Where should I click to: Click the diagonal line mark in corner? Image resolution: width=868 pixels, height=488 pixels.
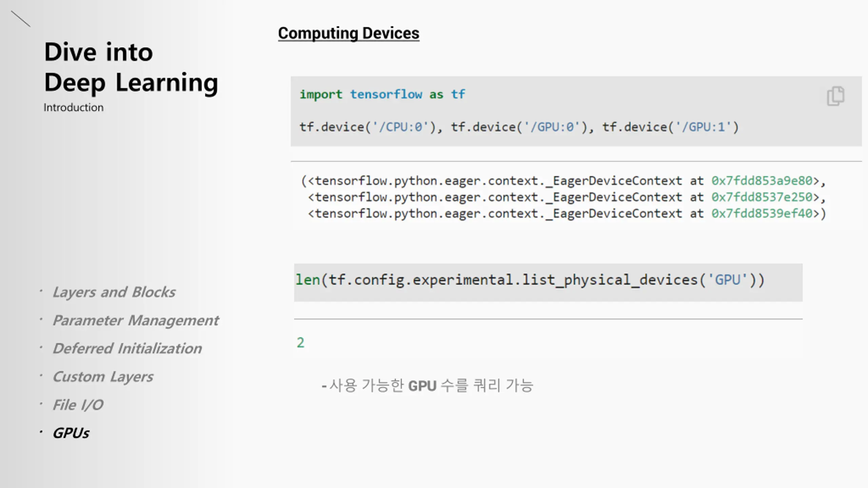(21, 19)
